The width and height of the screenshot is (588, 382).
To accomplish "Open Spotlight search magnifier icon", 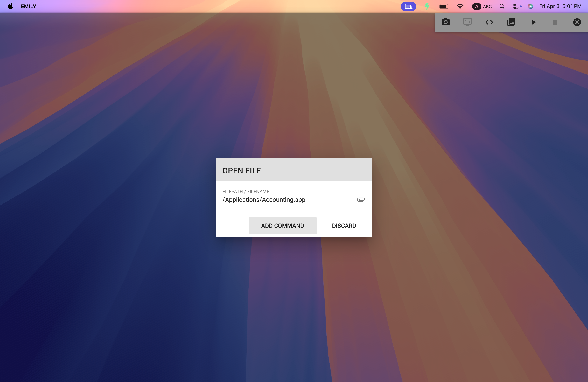I will click(x=502, y=6).
